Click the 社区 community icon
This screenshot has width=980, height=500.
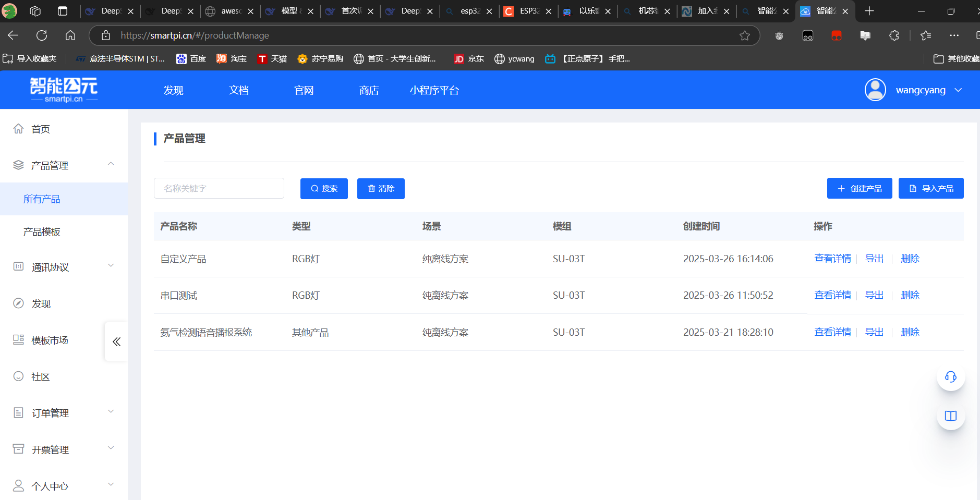(x=18, y=376)
